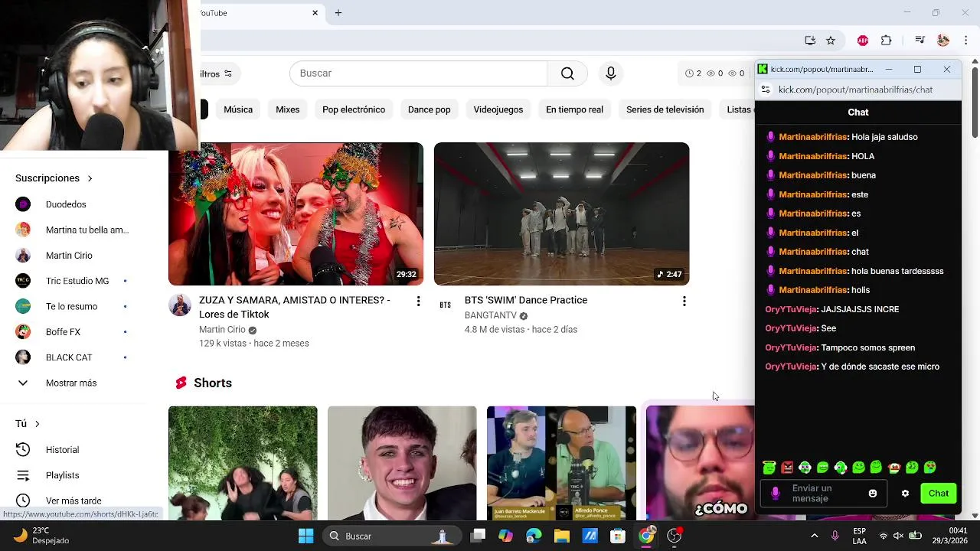This screenshot has width=980, height=551.
Task: Open Chrome profile avatar
Action: click(x=943, y=40)
